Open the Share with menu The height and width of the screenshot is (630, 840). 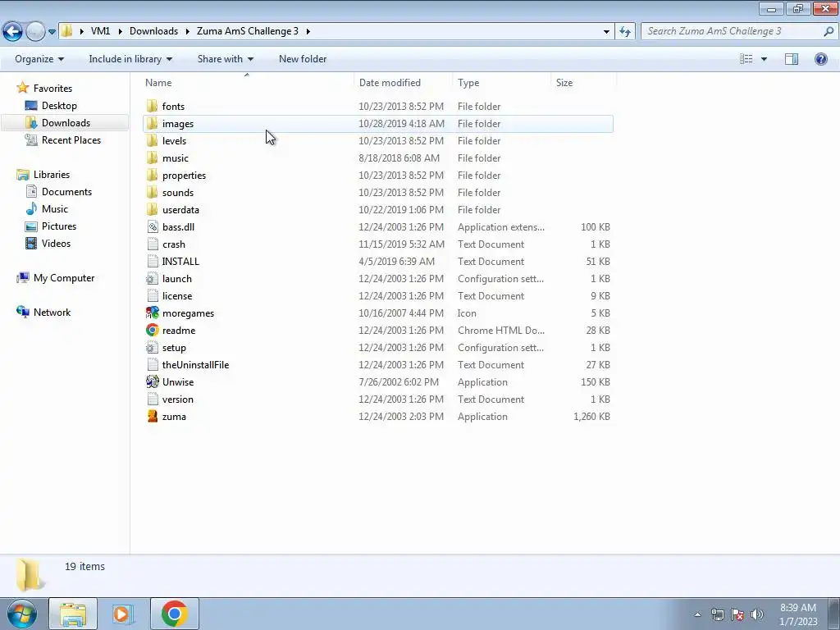[225, 59]
